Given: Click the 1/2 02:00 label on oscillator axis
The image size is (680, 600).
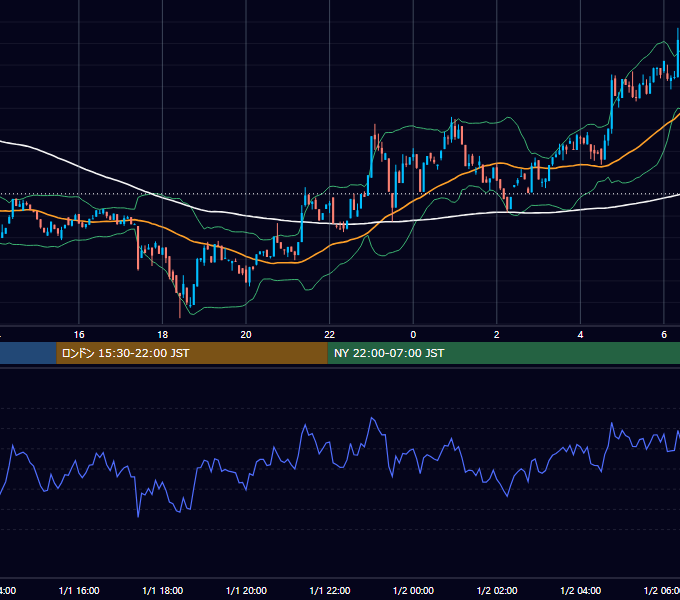Looking at the screenshot, I should click(x=497, y=590).
